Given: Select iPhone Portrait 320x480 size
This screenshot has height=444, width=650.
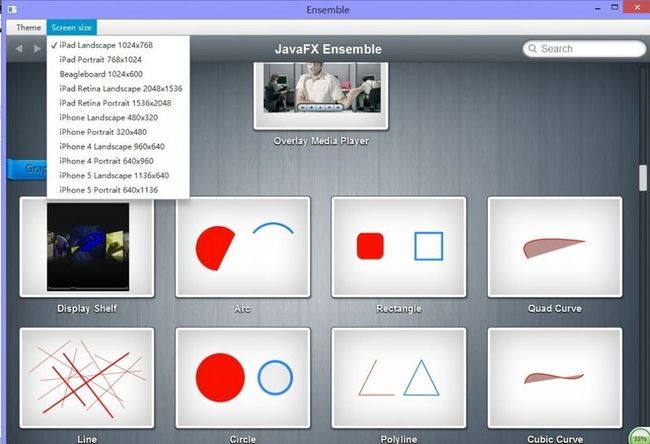Looking at the screenshot, I should [x=118, y=132].
